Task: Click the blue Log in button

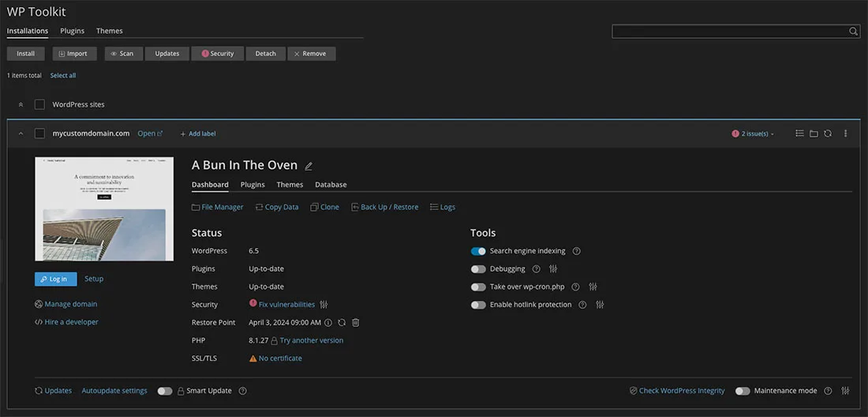Action: coord(56,279)
